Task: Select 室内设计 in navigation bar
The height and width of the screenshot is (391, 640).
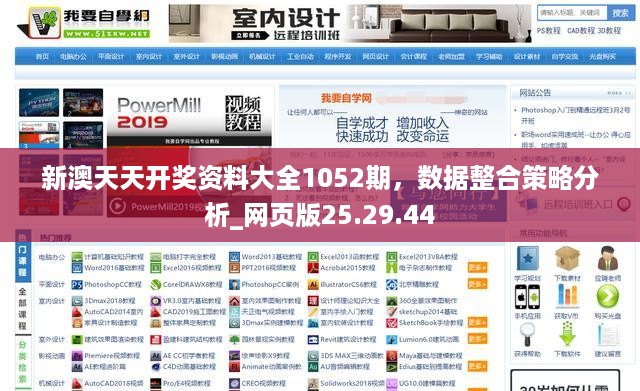Action: 149,56
